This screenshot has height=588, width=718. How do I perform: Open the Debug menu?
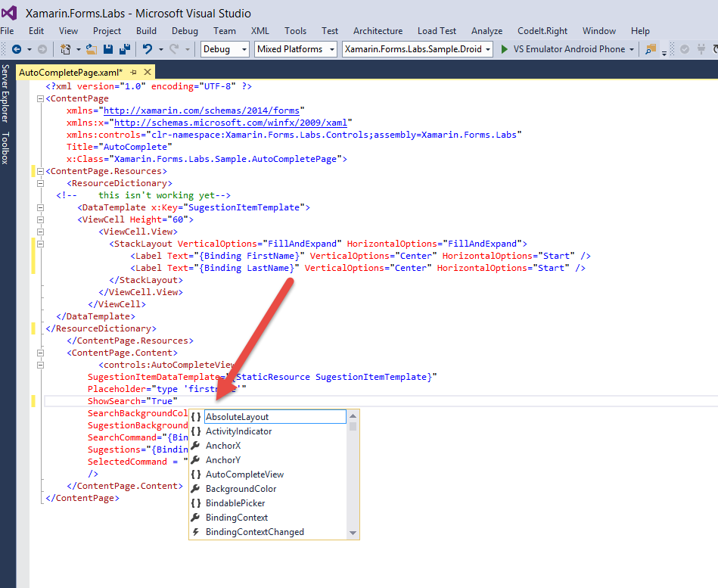pos(185,31)
